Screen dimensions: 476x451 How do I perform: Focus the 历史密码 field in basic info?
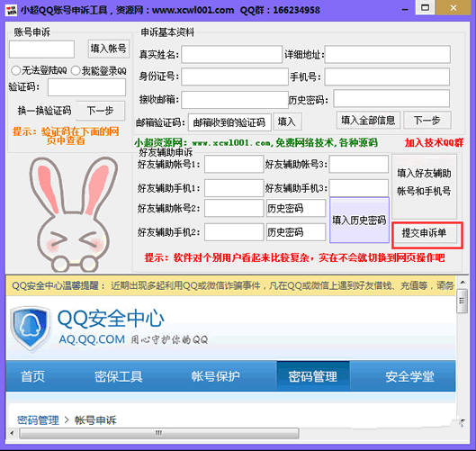point(391,98)
